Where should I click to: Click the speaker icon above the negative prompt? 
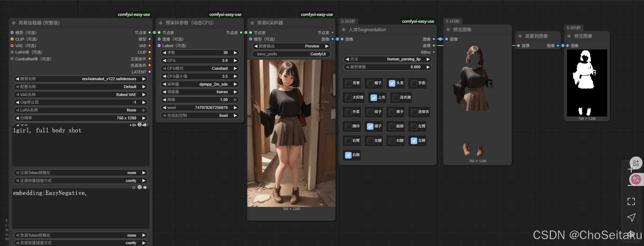pyautogui.click(x=145, y=187)
